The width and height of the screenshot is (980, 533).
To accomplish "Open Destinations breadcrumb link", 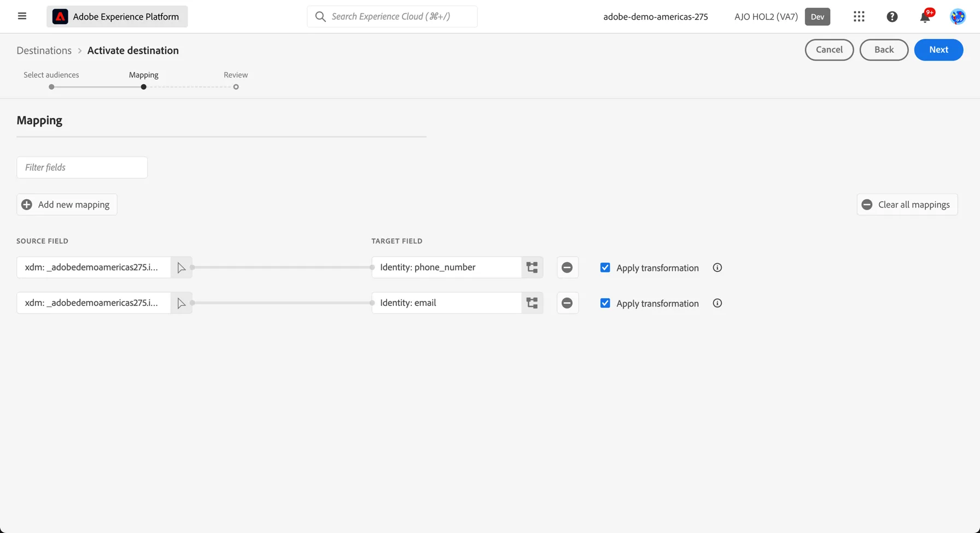I will click(x=44, y=50).
